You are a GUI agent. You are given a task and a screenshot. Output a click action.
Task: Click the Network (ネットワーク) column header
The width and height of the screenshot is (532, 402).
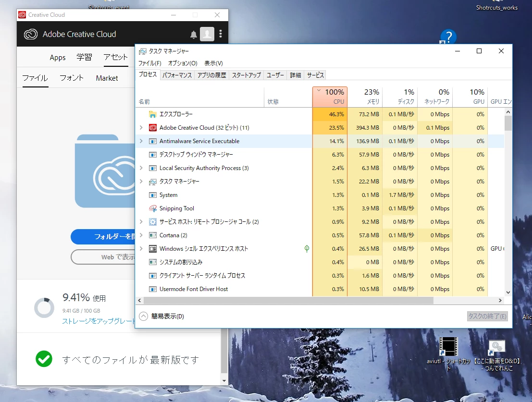click(435, 97)
